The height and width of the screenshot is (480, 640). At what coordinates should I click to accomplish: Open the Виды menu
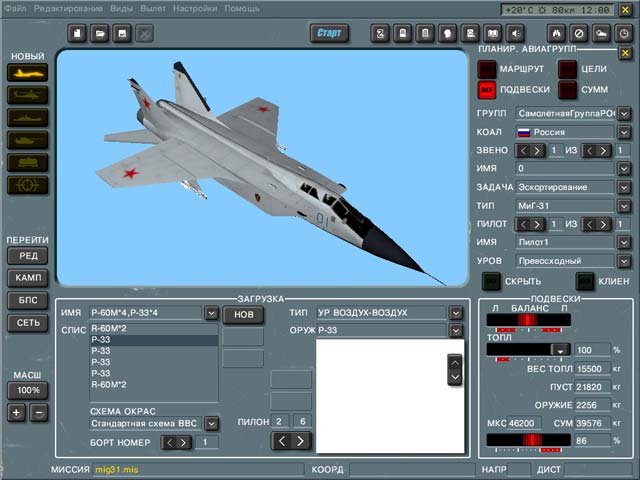click(121, 9)
